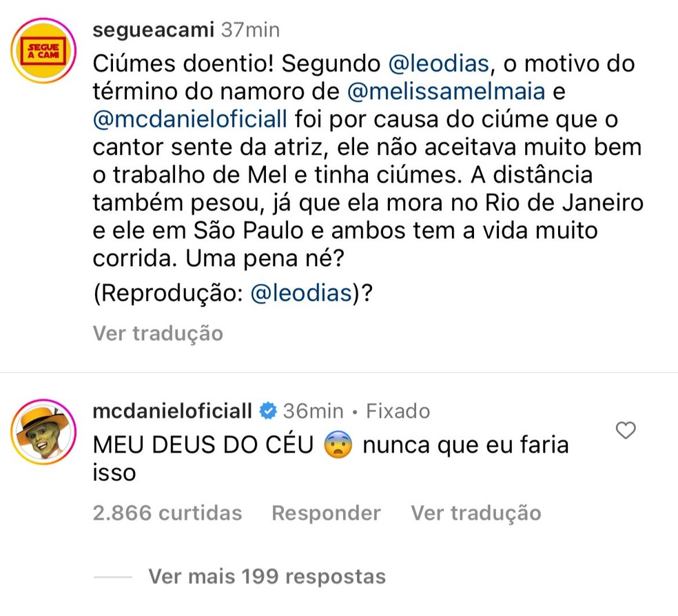This screenshot has height=616, width=678.
Task: Expand Ver mais 199 respostas thread
Action: coord(267,577)
